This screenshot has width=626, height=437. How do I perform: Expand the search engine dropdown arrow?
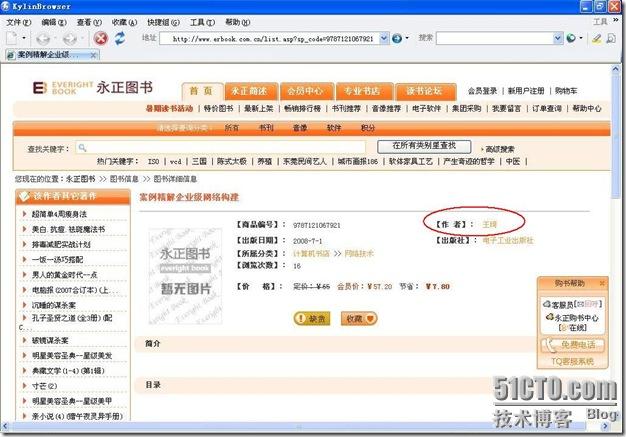[581, 38]
